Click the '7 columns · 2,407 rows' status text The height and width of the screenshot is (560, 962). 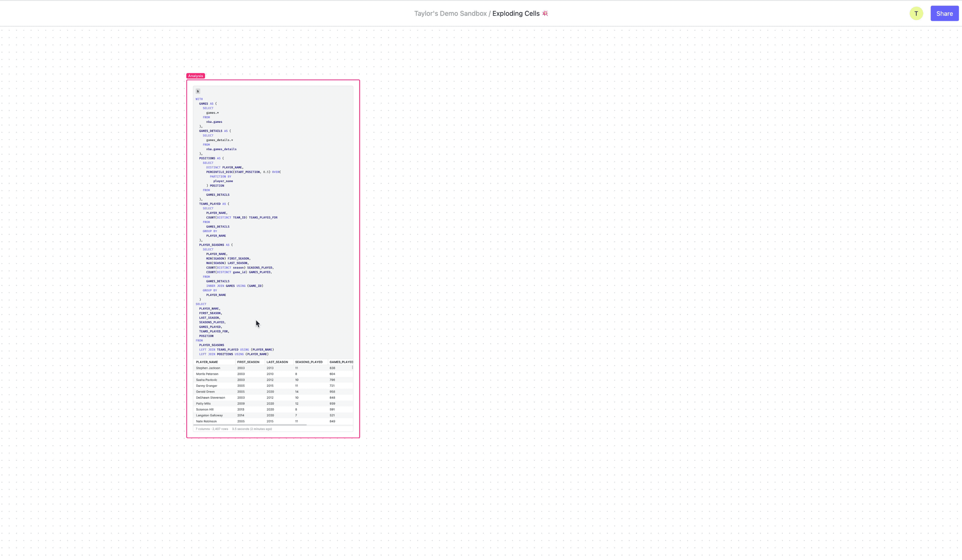[212, 429]
